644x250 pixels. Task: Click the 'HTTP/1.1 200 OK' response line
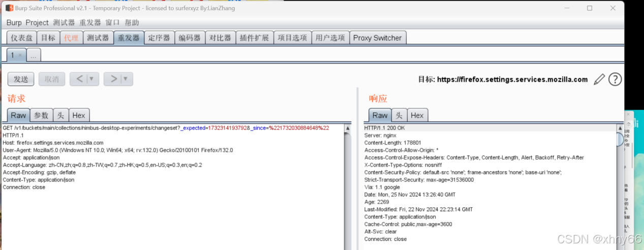pyautogui.click(x=384, y=128)
